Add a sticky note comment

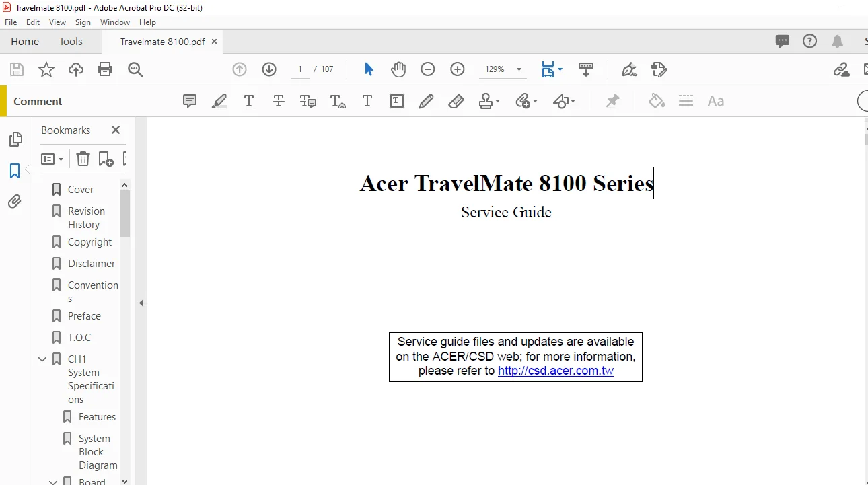tap(190, 101)
